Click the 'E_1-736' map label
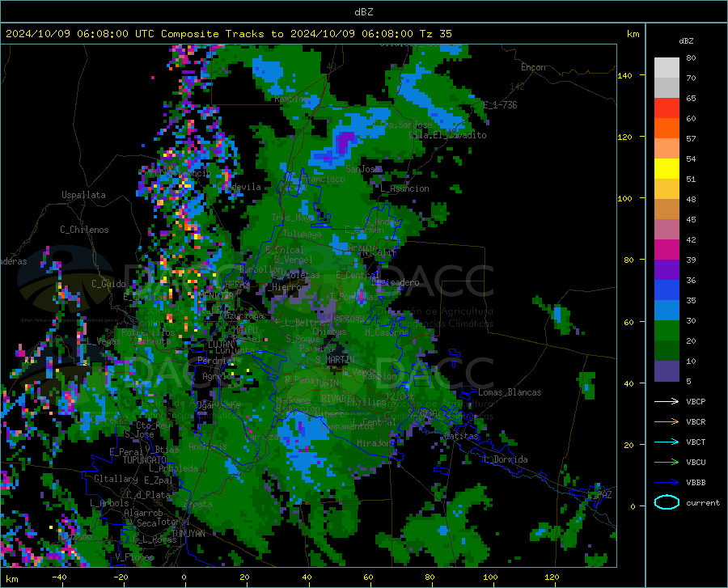 [500, 105]
